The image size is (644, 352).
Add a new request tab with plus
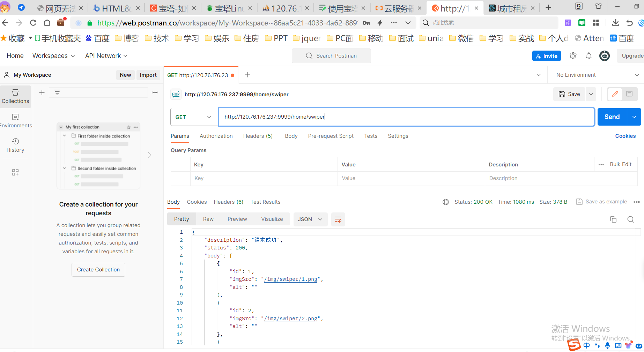tap(247, 75)
